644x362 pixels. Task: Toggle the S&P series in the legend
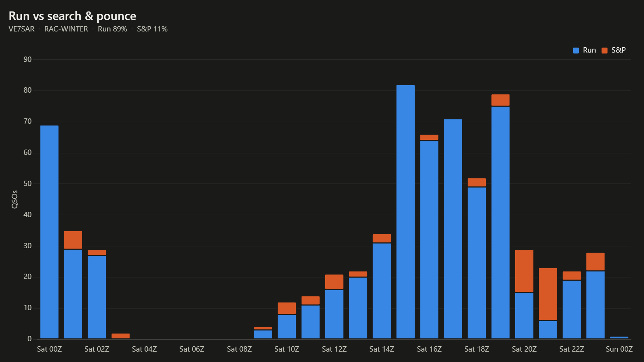click(614, 50)
